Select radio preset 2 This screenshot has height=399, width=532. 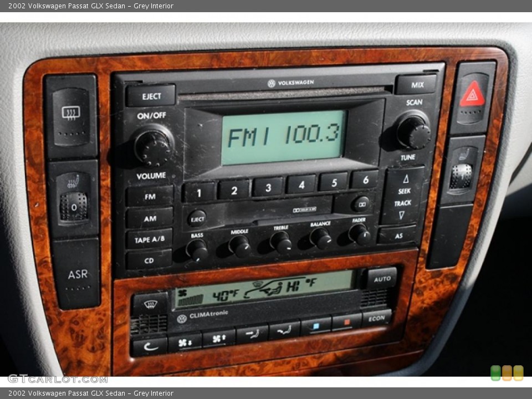click(x=234, y=190)
